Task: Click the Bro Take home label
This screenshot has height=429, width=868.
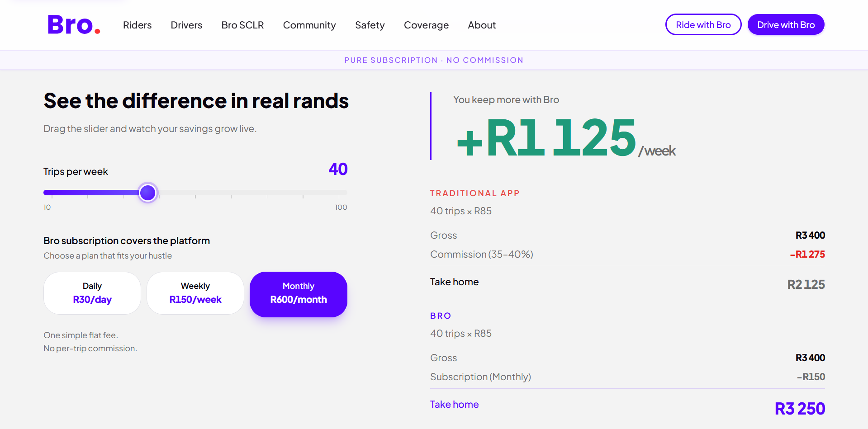Action: coord(454,404)
